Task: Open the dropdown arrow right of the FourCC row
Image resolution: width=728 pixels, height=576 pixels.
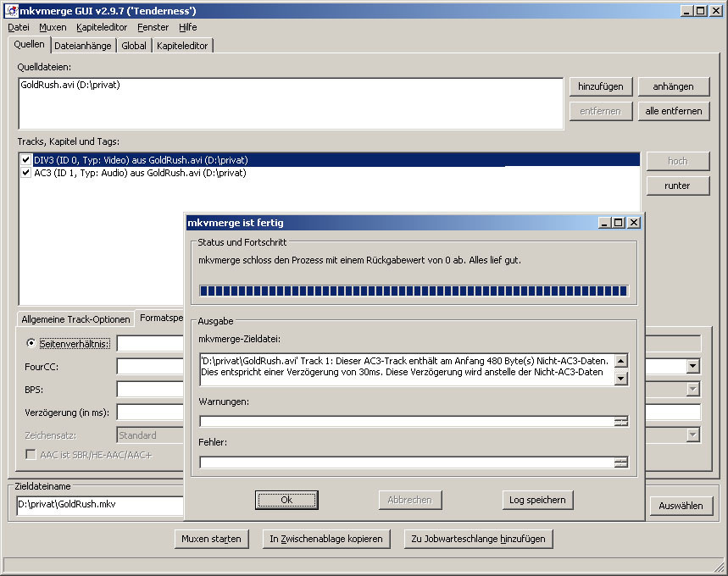Action: point(692,366)
